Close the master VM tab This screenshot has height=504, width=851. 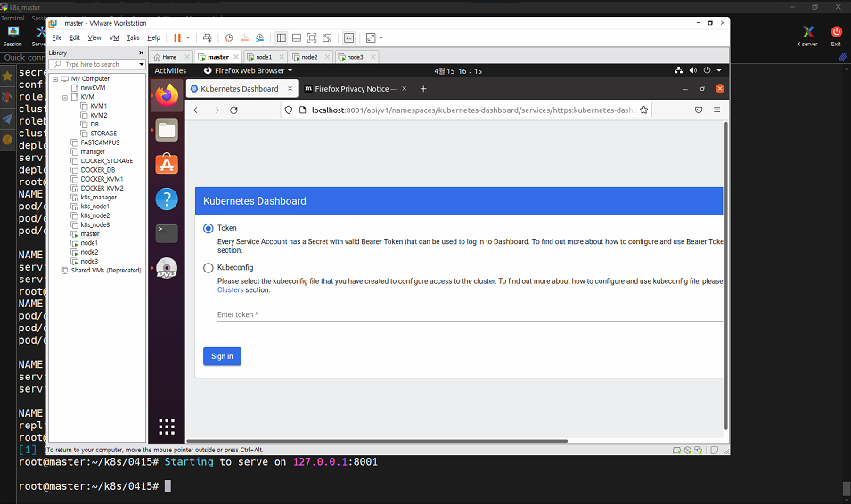pyautogui.click(x=235, y=57)
